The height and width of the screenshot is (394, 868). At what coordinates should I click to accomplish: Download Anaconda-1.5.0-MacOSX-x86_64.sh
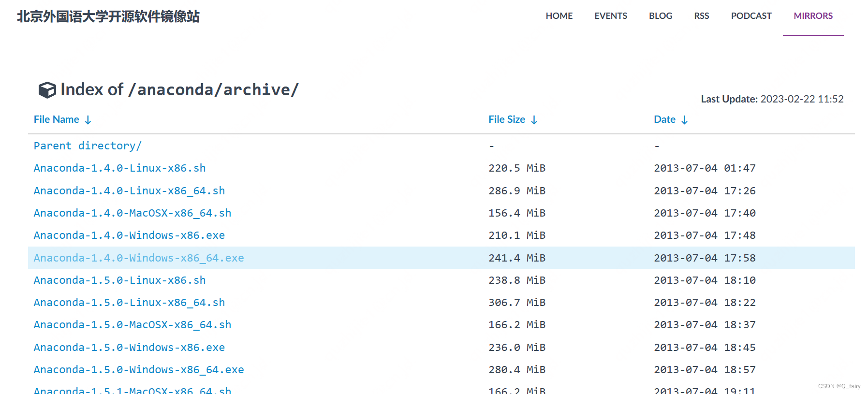click(132, 325)
